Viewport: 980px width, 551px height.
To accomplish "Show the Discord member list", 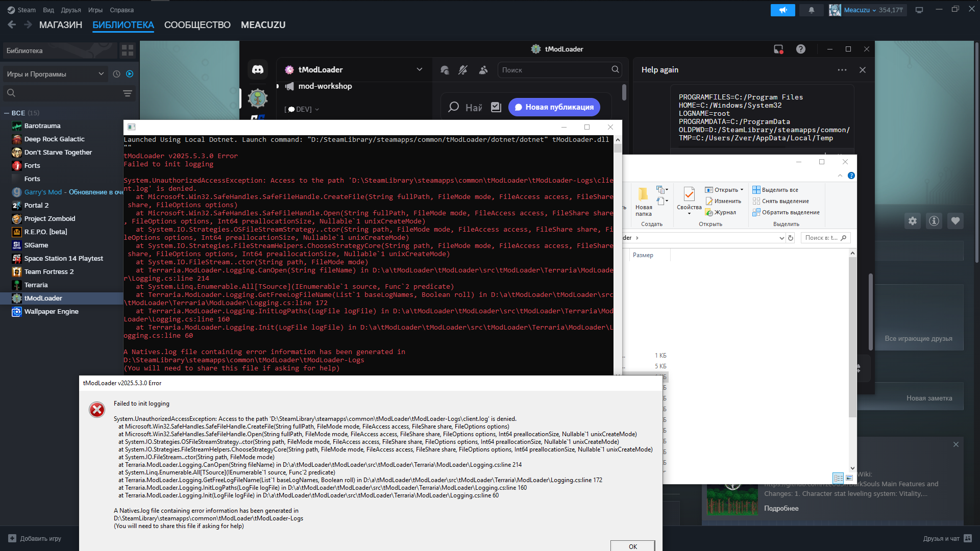I will point(483,70).
